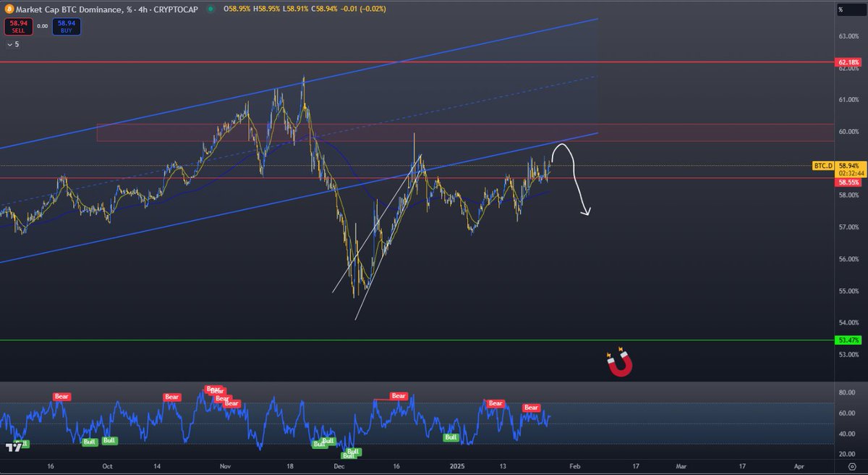Select the magnet sticker on the chart
868x475 pixels.
[620, 363]
